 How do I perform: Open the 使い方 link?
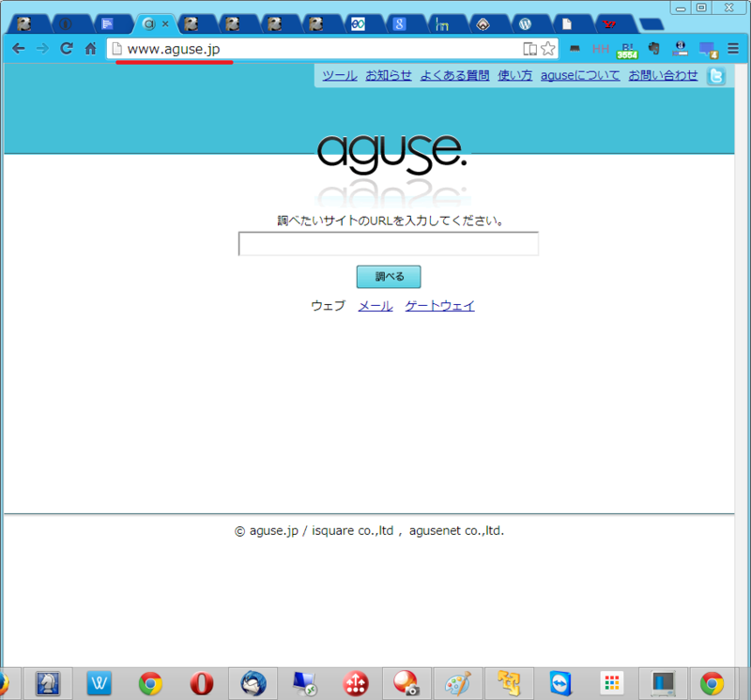pyautogui.click(x=514, y=75)
